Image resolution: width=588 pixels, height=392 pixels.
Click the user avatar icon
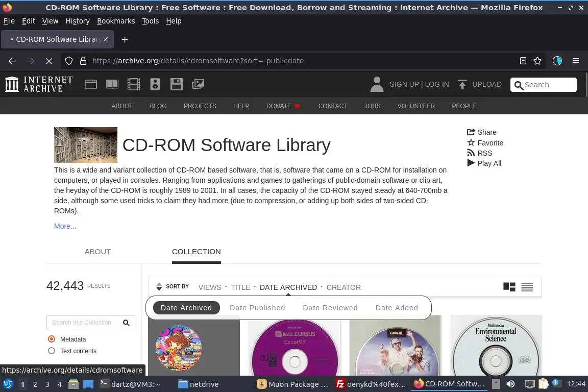tap(377, 84)
